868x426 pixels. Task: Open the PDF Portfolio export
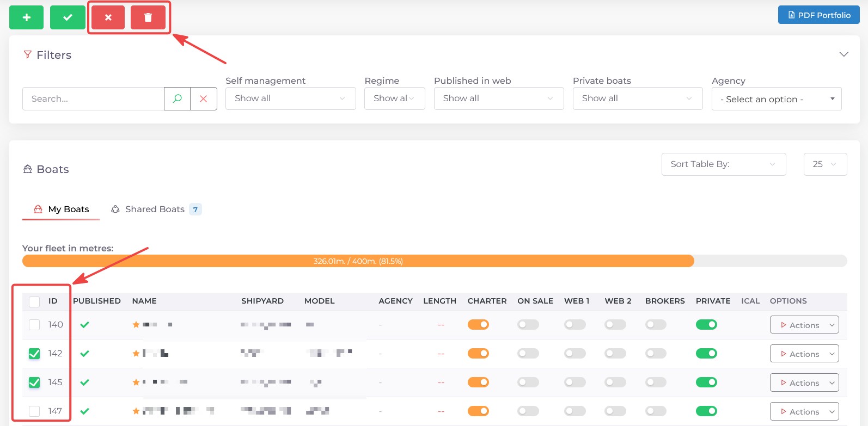[x=818, y=15]
